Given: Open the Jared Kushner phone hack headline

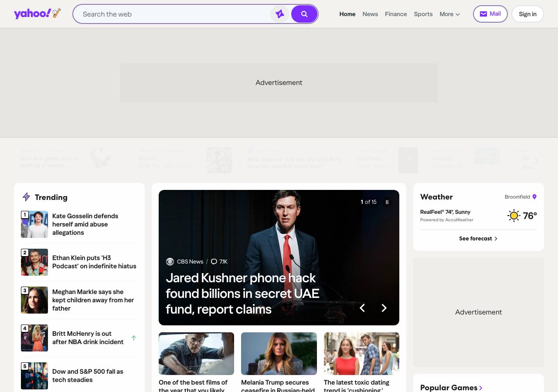Looking at the screenshot, I should coord(242,293).
